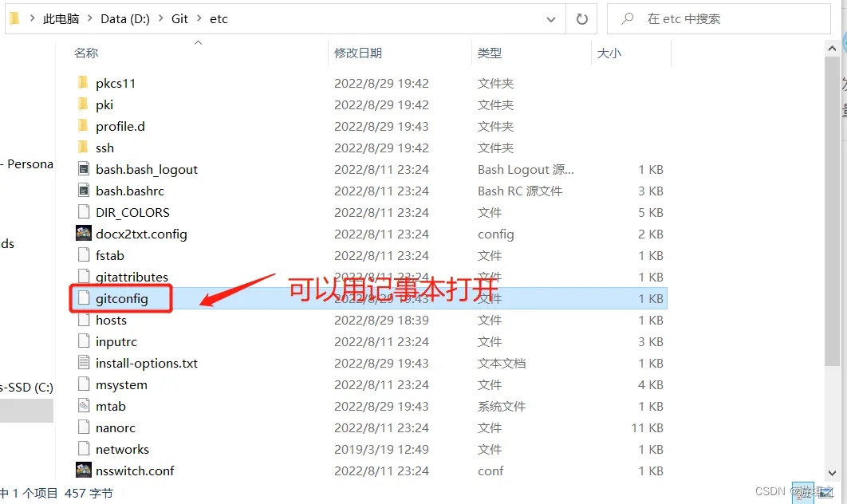Screen dimensions: 847x504
Task: Click the hosts date 2022/8/29 18:39
Action: (x=381, y=320)
